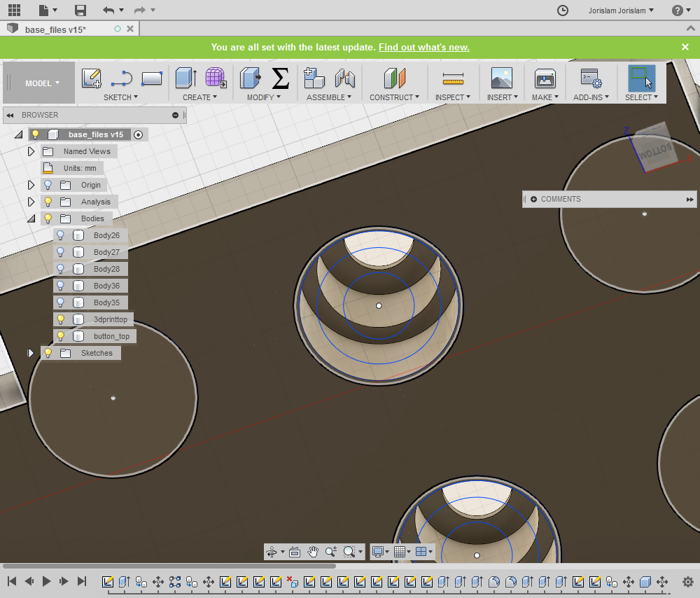Close the base_files v15 document tab
Image resolution: width=700 pixels, height=598 pixels.
point(130,29)
